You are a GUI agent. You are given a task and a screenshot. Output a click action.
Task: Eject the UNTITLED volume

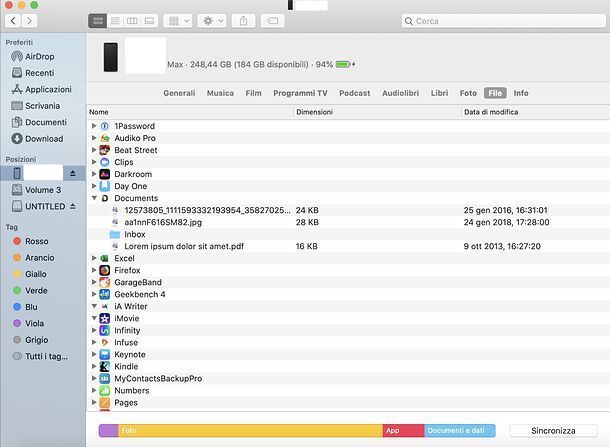point(73,206)
